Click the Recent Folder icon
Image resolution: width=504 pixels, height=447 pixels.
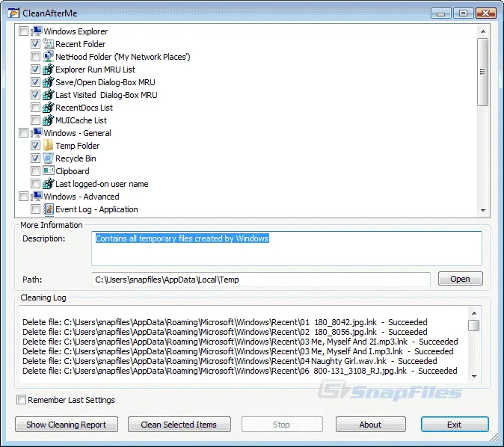(x=48, y=44)
